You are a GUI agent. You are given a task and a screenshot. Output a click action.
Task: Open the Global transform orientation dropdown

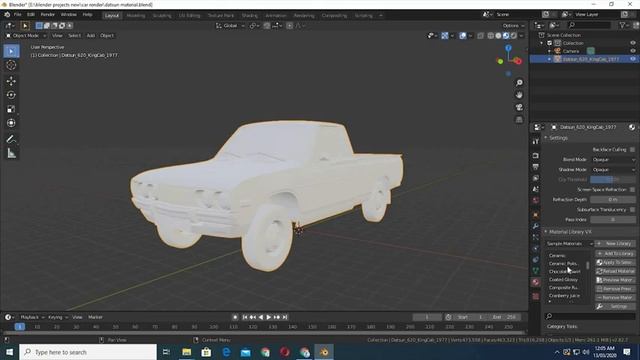coord(230,25)
